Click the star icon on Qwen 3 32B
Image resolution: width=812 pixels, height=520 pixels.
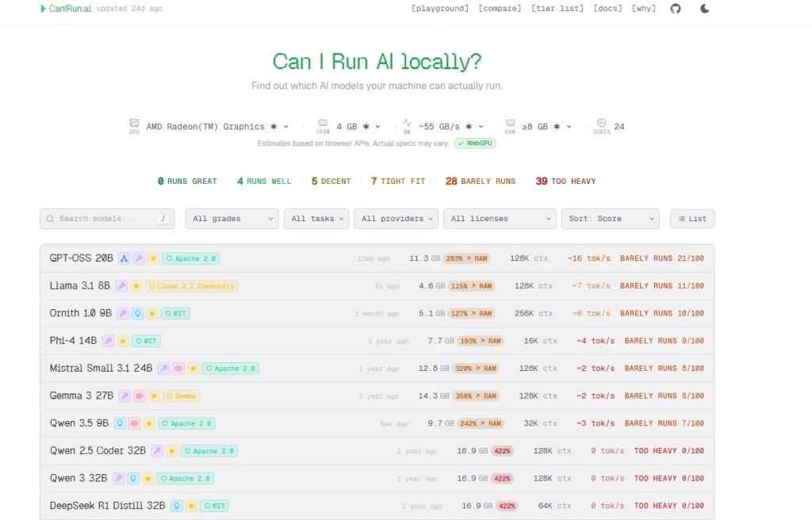coord(148,478)
